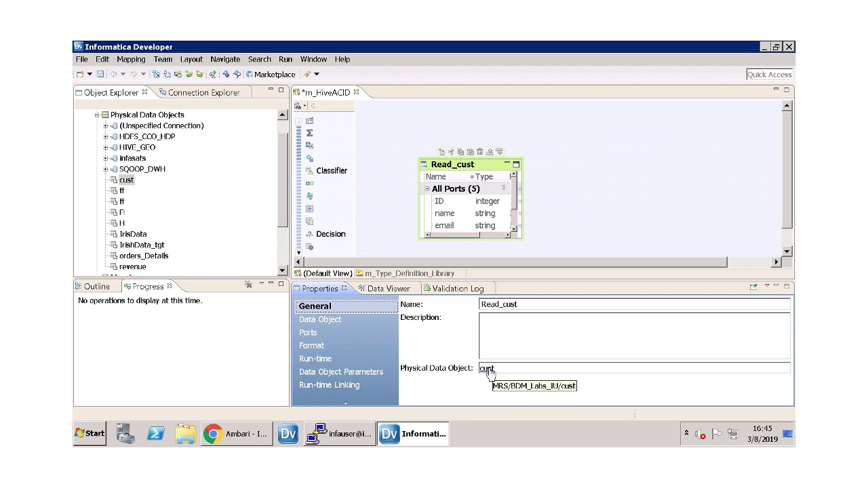Switch to the Connection Explorer tab

coord(199,92)
